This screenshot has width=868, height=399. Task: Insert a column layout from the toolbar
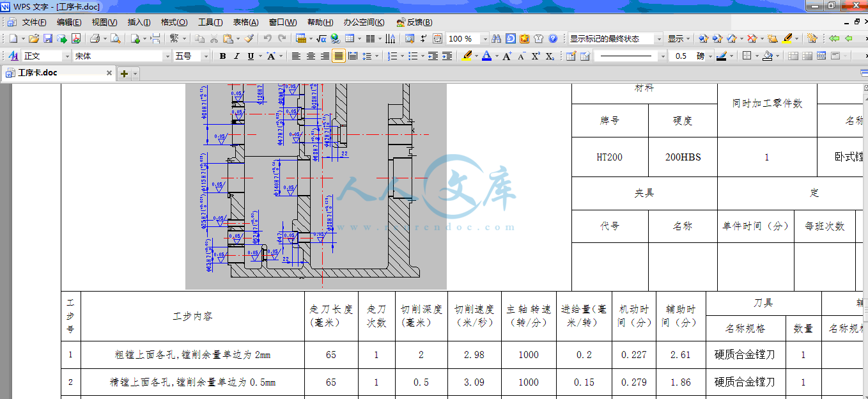[x=369, y=38]
